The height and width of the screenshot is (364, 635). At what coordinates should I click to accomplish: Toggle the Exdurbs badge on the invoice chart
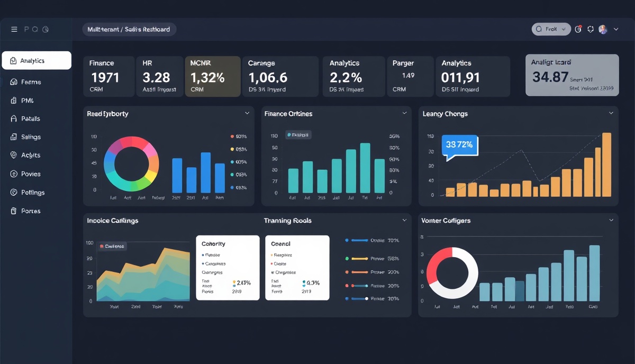[112, 246]
